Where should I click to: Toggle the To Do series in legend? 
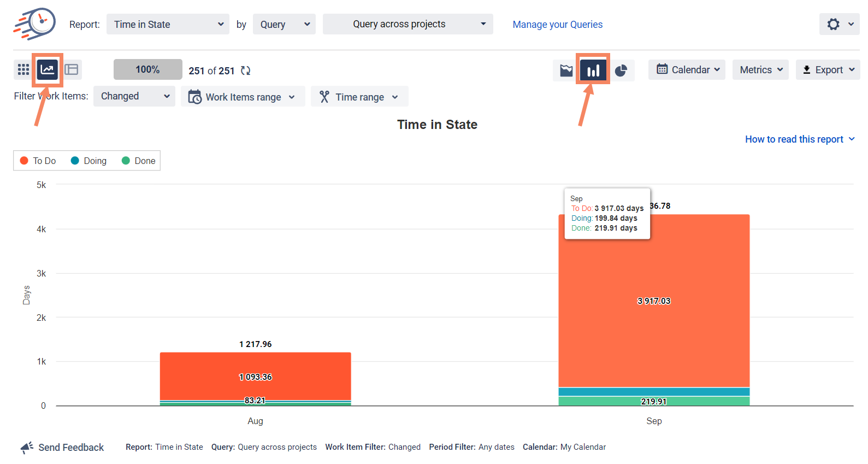coord(38,161)
